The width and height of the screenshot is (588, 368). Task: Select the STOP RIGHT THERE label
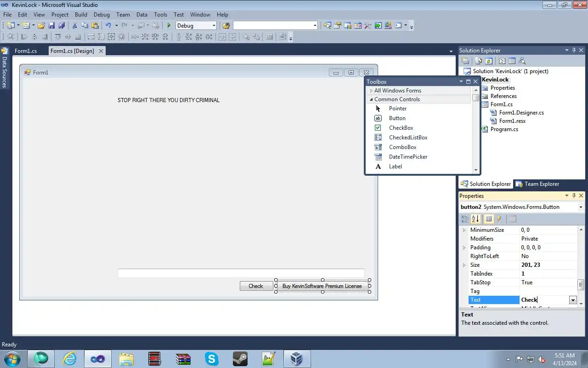coord(169,100)
